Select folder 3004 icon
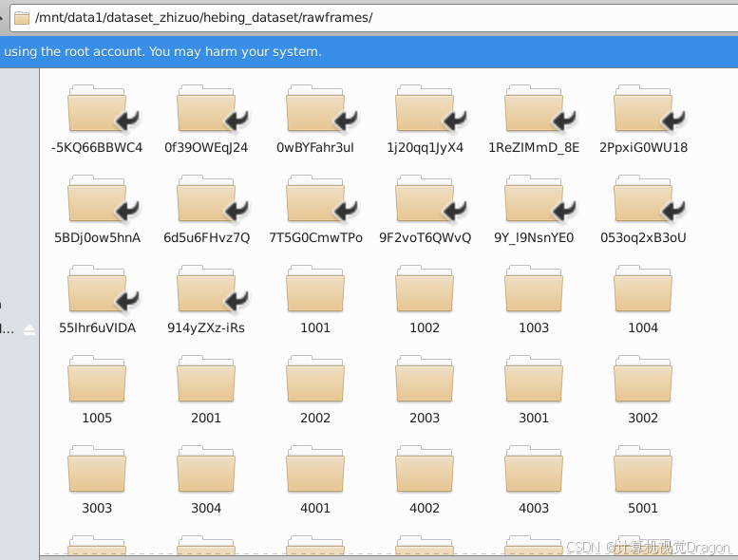The width and height of the screenshot is (738, 560). pos(206,469)
